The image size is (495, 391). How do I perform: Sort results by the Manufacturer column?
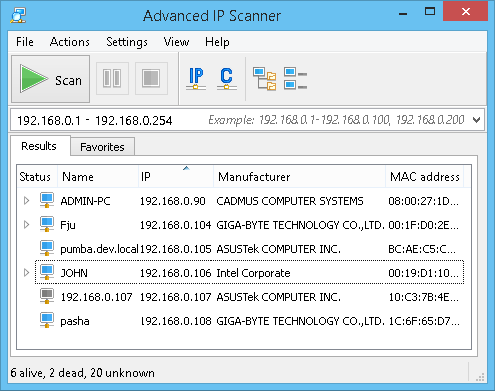299,176
